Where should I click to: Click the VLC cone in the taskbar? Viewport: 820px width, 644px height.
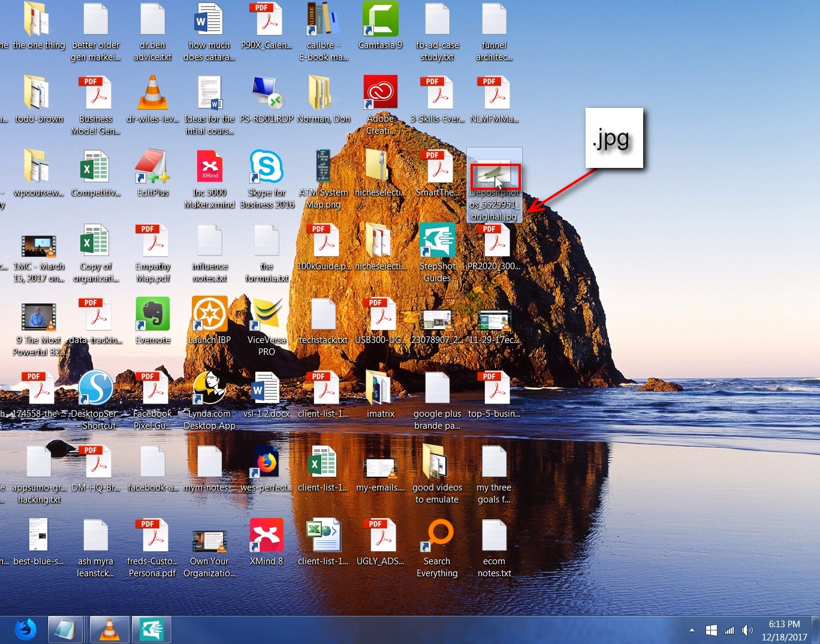pos(109,630)
